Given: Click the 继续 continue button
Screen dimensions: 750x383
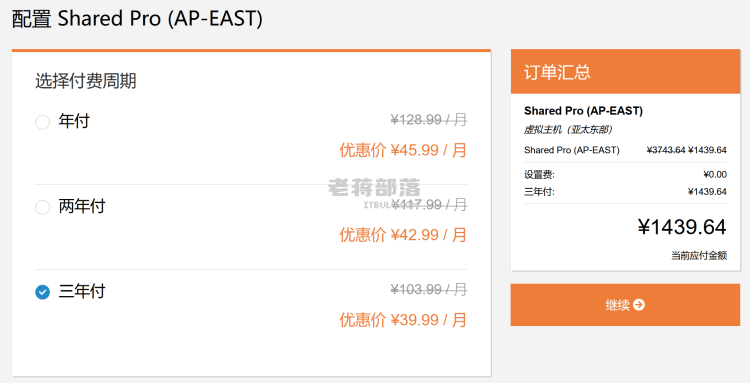Looking at the screenshot, I should tap(625, 305).
